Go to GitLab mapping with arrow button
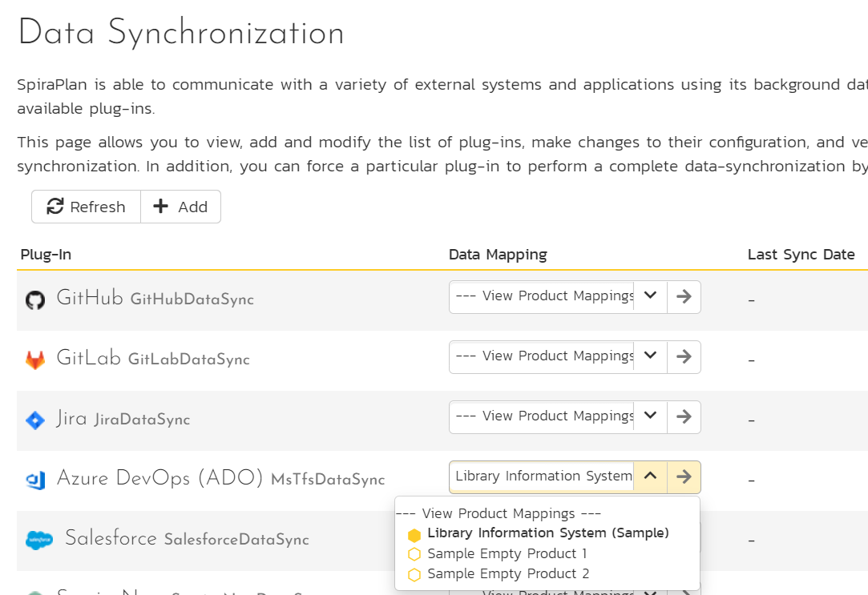The width and height of the screenshot is (868, 595). (x=684, y=357)
